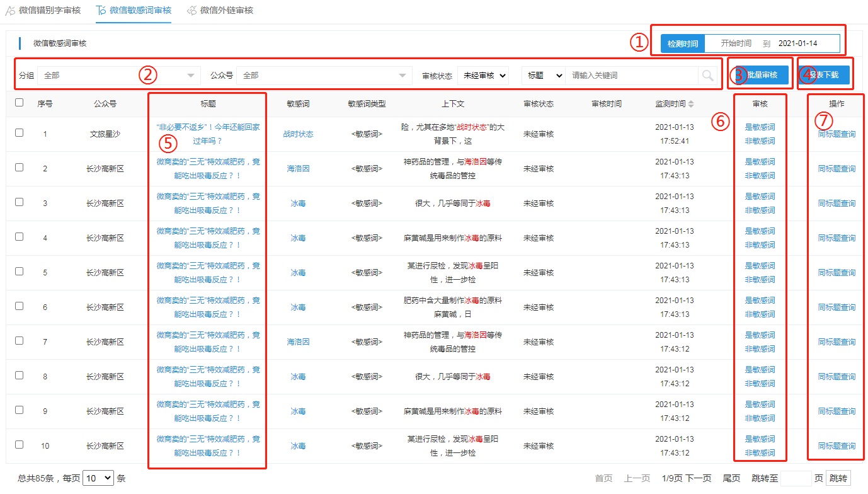Viewport: 868px width, 494px height.
Task: Expand the 公众号 dropdown
Action: coord(324,76)
